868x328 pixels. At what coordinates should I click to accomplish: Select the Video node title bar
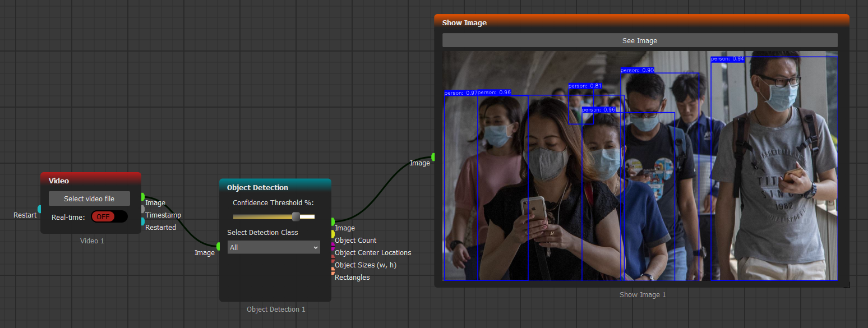91,181
